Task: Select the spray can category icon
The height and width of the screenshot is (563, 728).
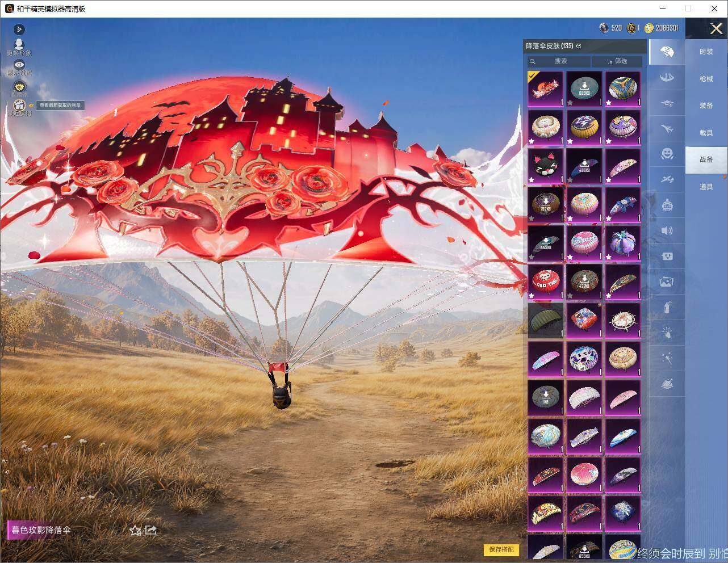Action: coord(667,307)
